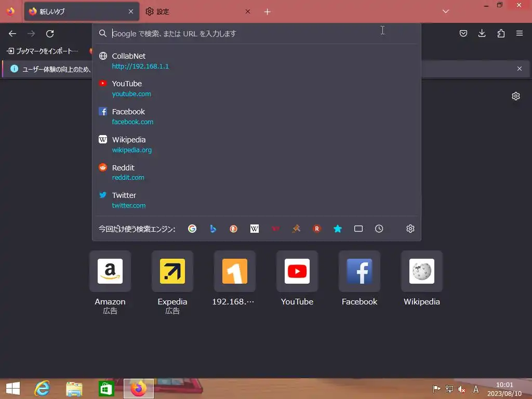
Task: Search once with Google engine icon
Action: (x=192, y=229)
